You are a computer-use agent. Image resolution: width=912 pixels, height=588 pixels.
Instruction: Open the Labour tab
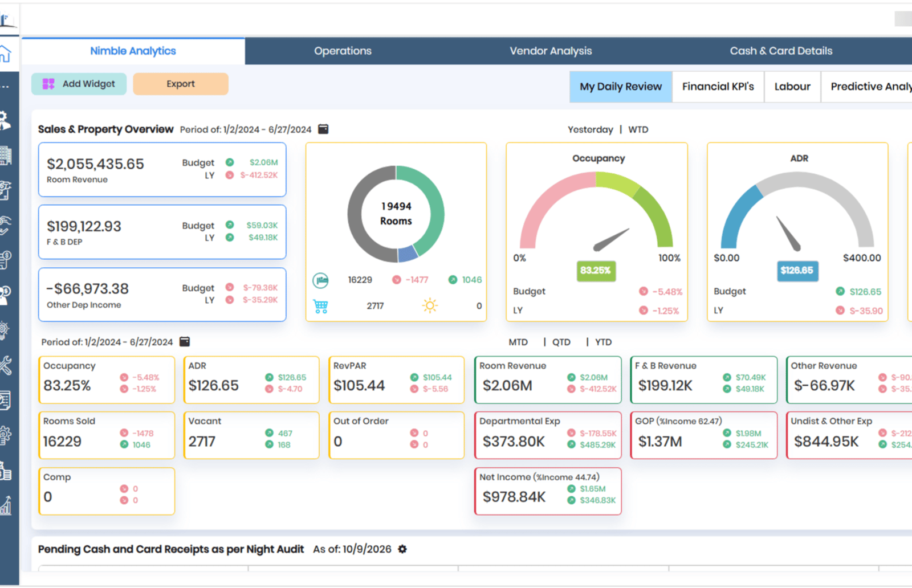792,87
